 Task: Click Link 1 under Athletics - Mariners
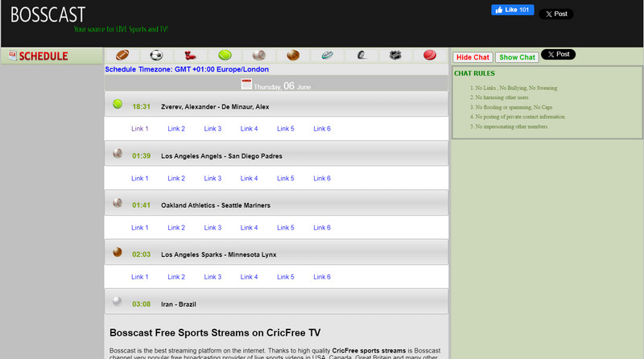[139, 228]
